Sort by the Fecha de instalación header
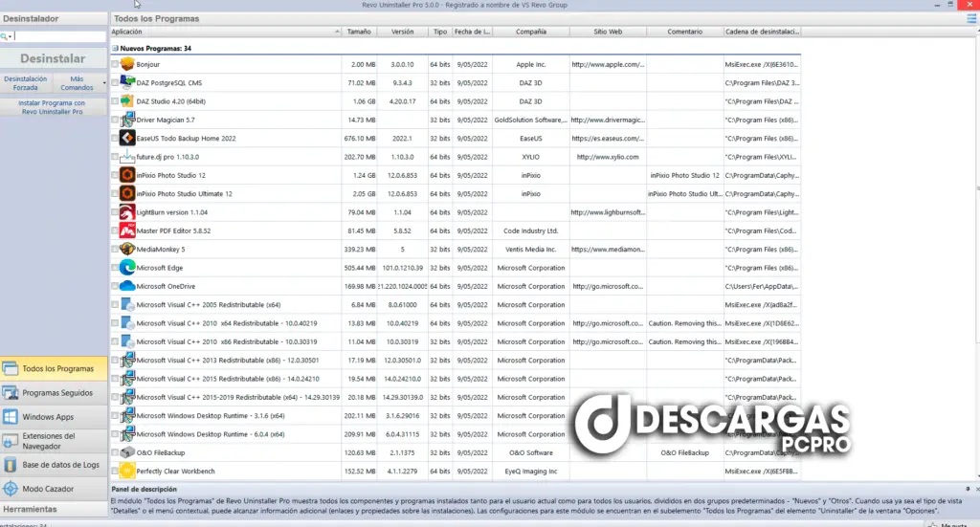Viewport: 980px width, 527px height. [x=473, y=32]
